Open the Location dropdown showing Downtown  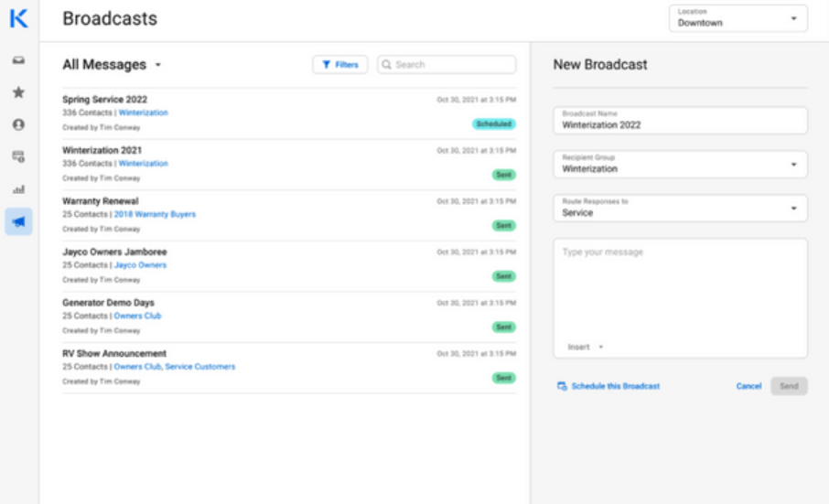(737, 18)
